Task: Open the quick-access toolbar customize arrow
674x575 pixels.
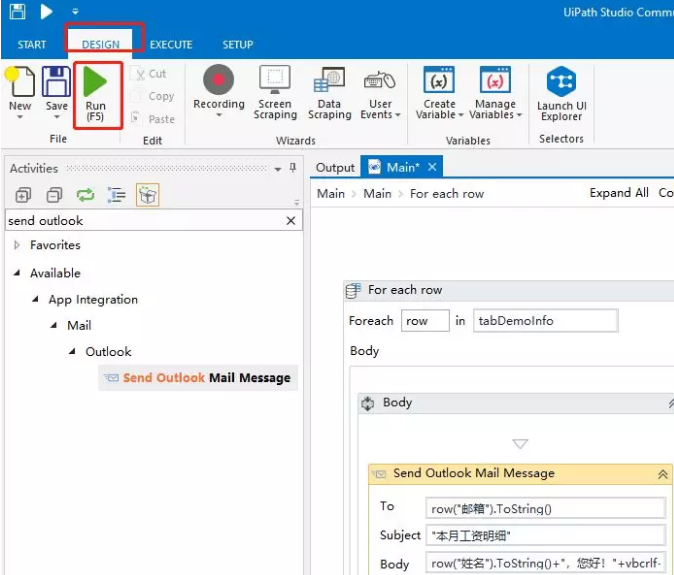Action: (75, 12)
